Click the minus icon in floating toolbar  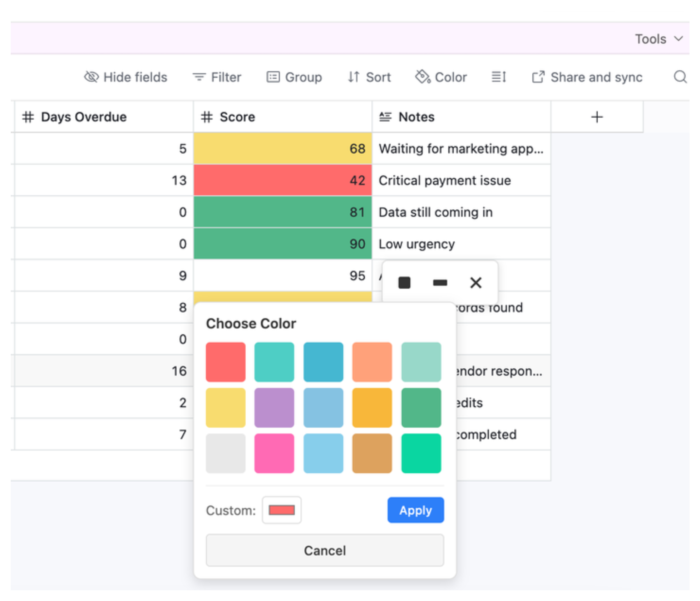(x=440, y=283)
